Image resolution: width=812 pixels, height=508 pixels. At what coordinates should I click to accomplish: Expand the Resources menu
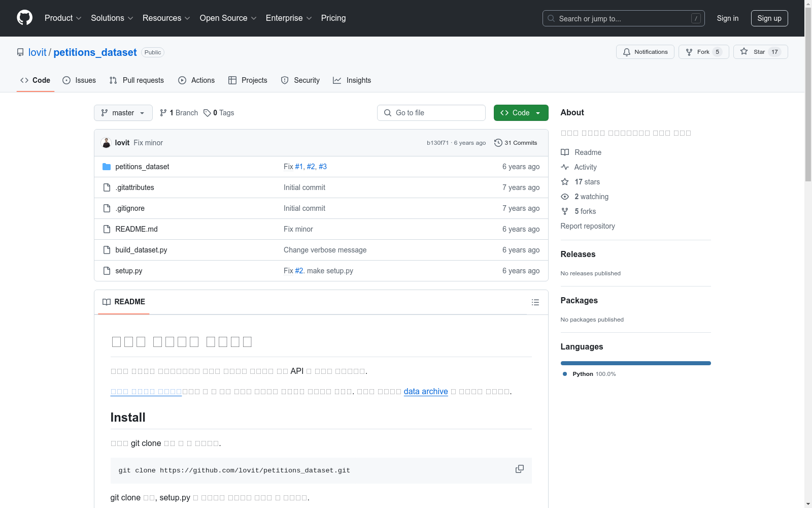166,18
